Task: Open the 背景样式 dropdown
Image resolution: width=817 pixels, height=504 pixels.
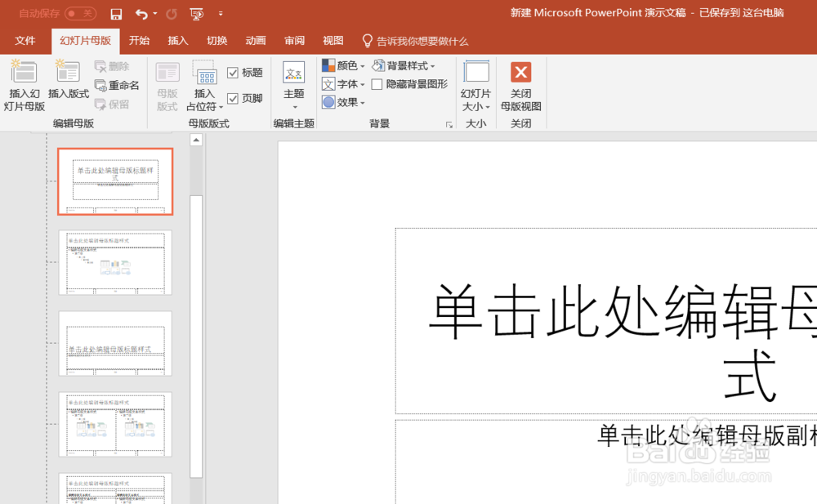Action: (404, 65)
